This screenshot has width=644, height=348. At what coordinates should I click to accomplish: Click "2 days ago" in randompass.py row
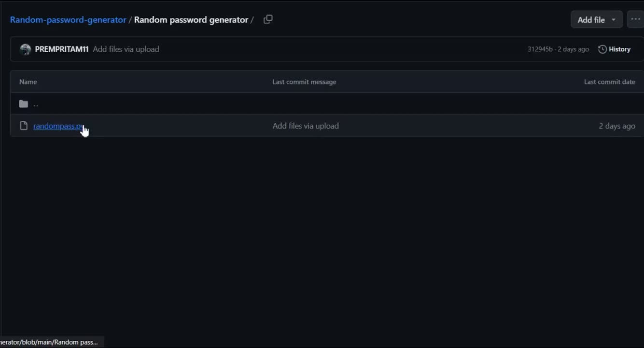617,126
